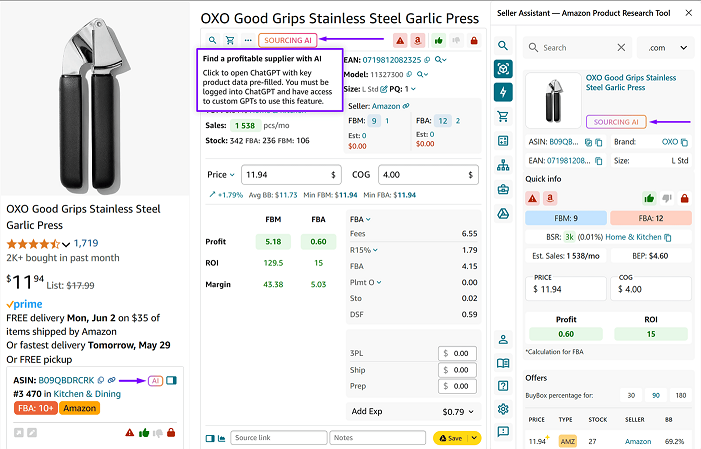
Task: Click the search magnifier icon in product toolbar
Action: tap(212, 40)
